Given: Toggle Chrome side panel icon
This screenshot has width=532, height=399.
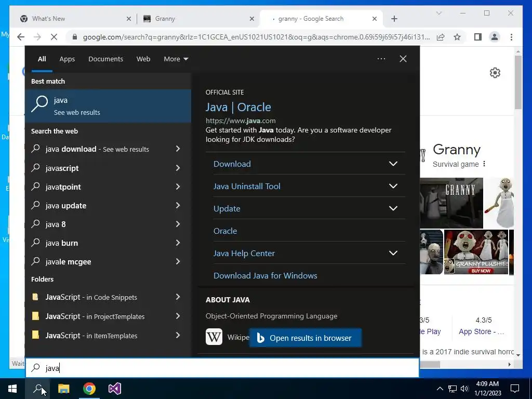Looking at the screenshot, I should tap(478, 37).
